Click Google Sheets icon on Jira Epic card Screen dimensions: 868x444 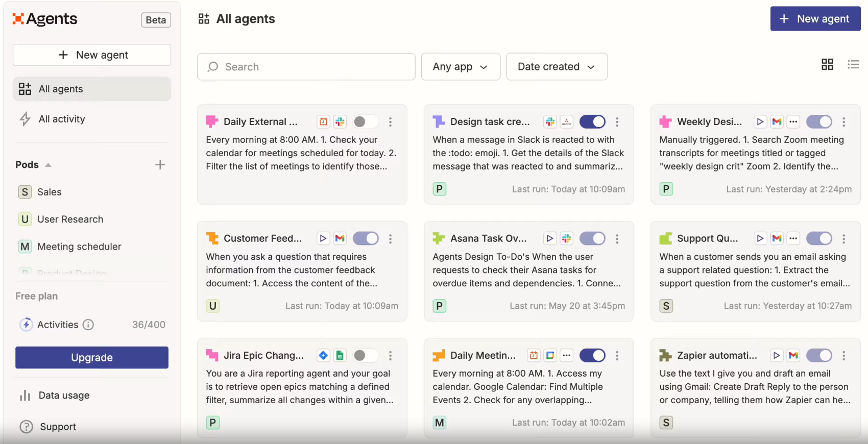340,355
